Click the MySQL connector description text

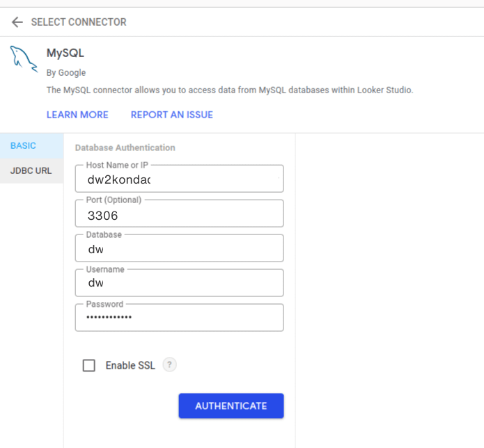coord(230,90)
